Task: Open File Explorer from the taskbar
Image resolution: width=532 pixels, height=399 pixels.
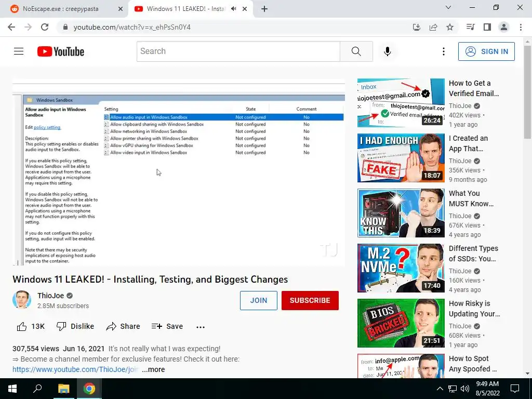Action: pos(63,389)
